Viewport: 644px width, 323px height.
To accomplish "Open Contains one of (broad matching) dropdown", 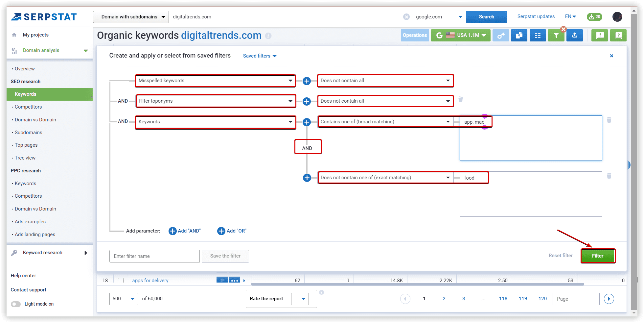I will pos(386,122).
